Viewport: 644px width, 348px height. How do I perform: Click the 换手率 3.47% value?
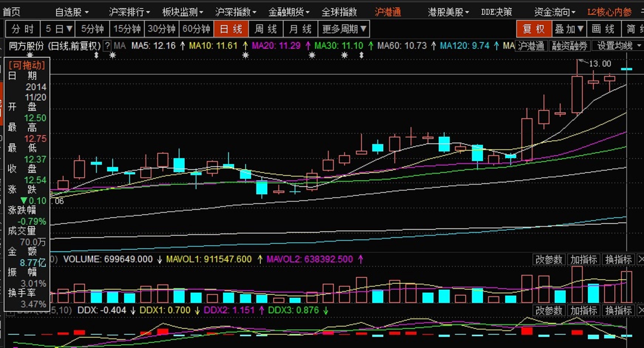(33, 304)
